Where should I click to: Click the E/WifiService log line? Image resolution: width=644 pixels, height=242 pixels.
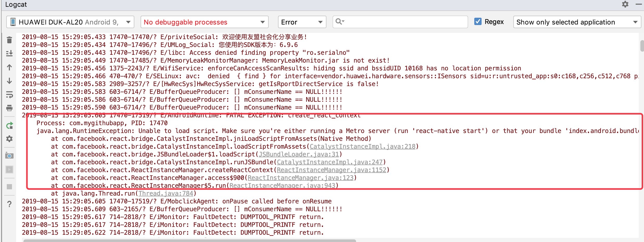(271, 68)
